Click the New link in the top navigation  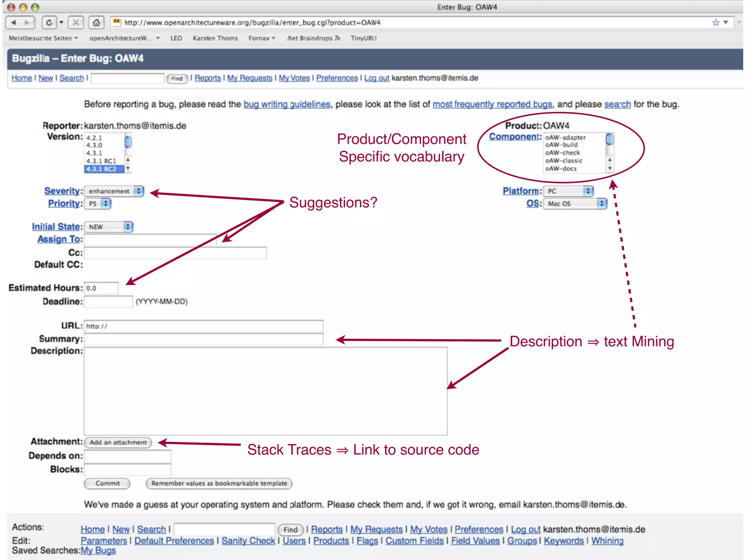(46, 78)
